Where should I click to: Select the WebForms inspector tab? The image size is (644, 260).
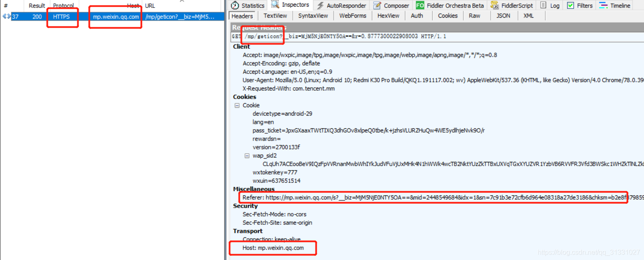pos(353,16)
